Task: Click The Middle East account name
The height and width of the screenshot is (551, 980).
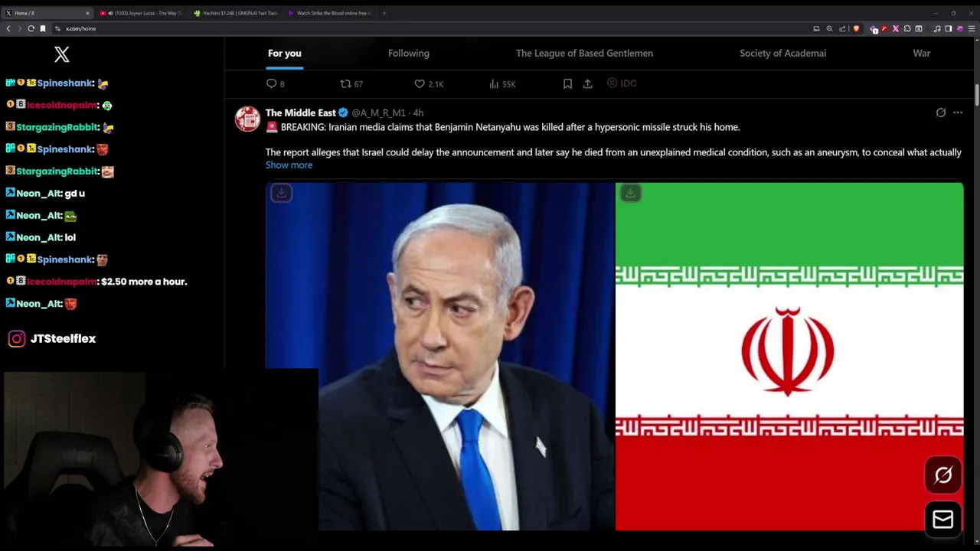Action: (x=301, y=112)
